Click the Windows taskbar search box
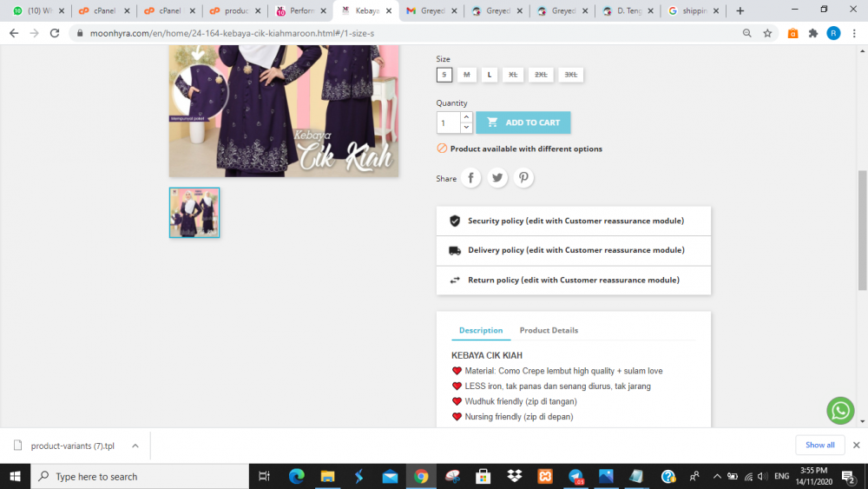 (140, 476)
